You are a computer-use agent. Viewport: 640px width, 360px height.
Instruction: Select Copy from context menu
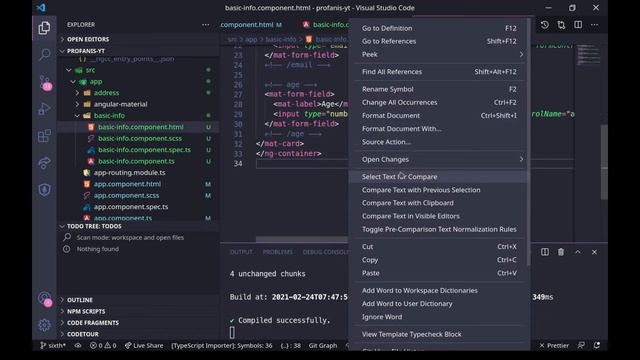point(439,260)
